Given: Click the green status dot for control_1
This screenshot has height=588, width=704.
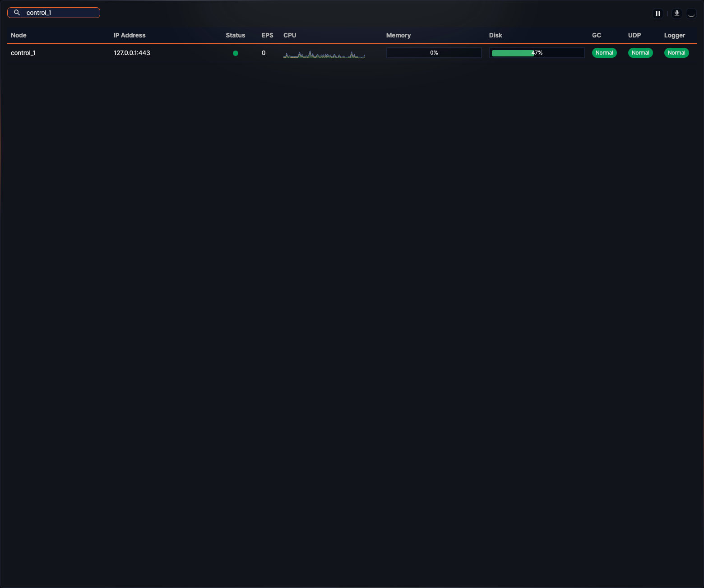Looking at the screenshot, I should click(236, 53).
